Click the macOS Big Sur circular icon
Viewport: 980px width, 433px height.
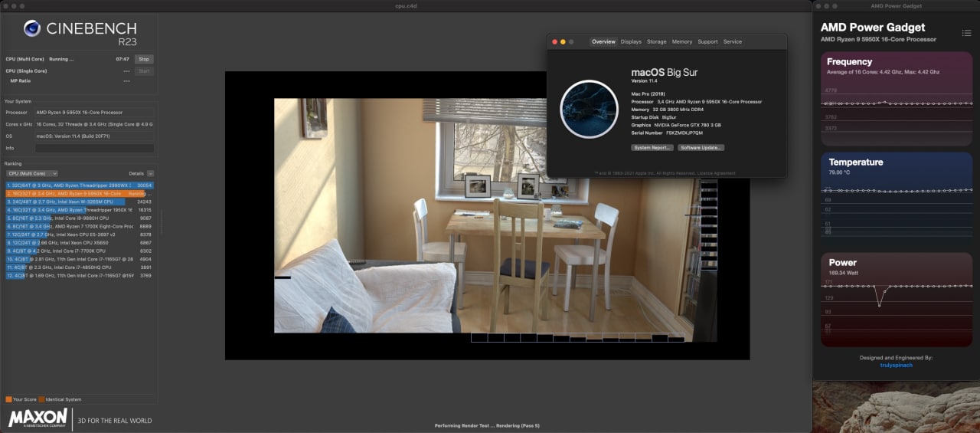589,109
